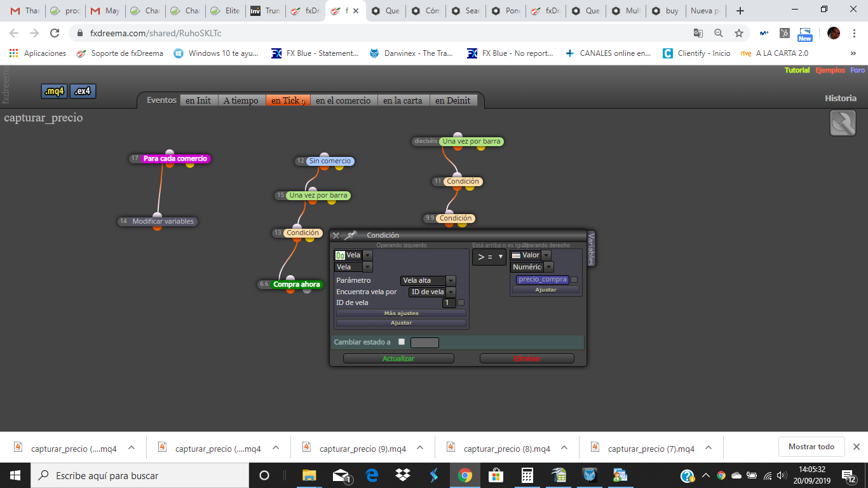
Task: Click the ID de vela value field
Action: (449, 303)
